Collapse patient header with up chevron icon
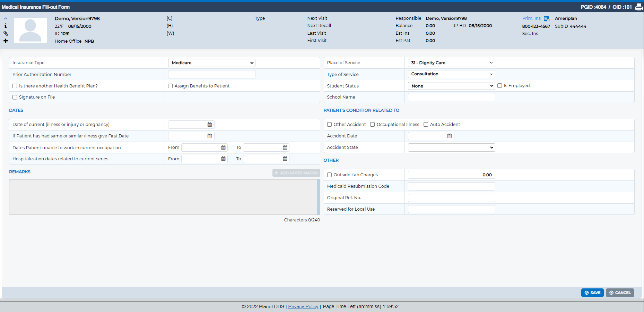 [6, 18]
